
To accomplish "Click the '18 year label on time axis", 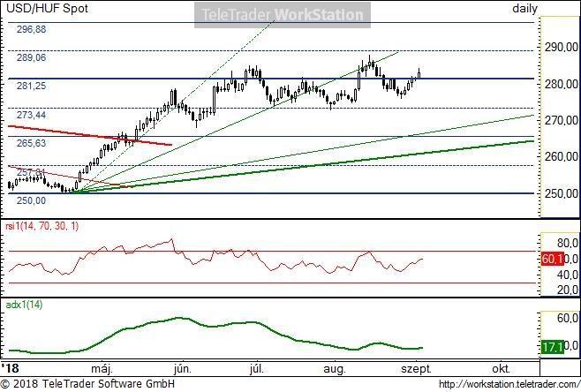I will click(10, 368).
